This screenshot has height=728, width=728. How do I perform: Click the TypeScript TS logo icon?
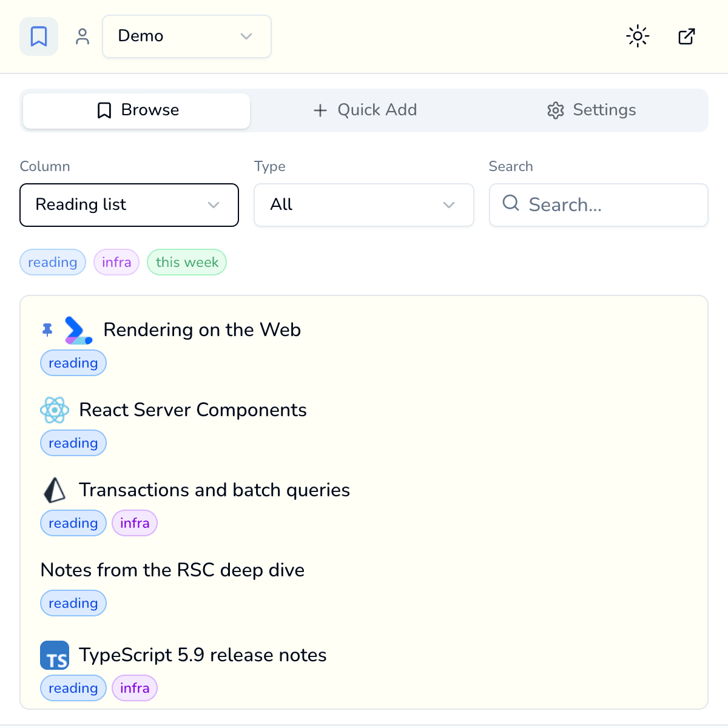pyautogui.click(x=55, y=655)
